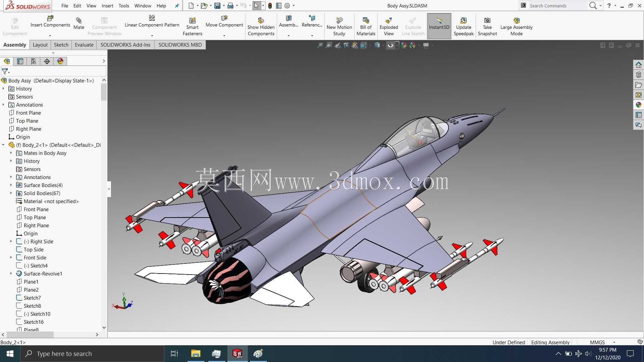The image size is (644, 362).
Task: Open Linear Component Pattern tool
Action: [152, 21]
